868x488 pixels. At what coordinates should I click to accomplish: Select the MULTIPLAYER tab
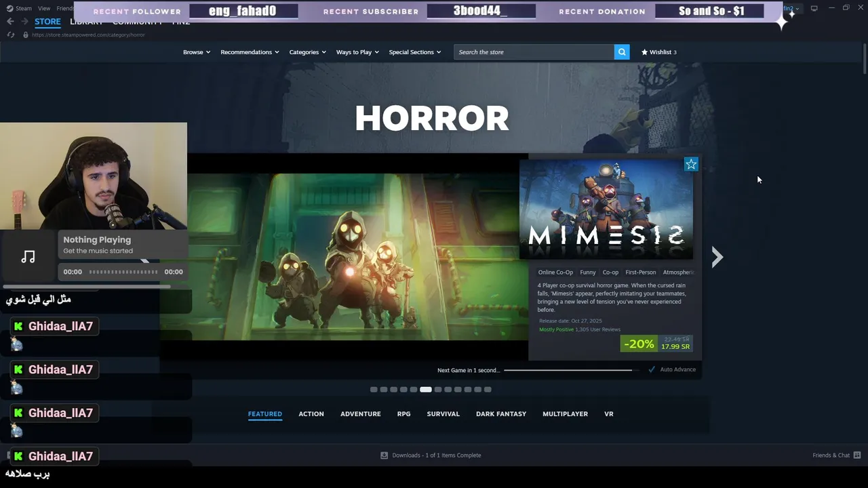[566, 414]
